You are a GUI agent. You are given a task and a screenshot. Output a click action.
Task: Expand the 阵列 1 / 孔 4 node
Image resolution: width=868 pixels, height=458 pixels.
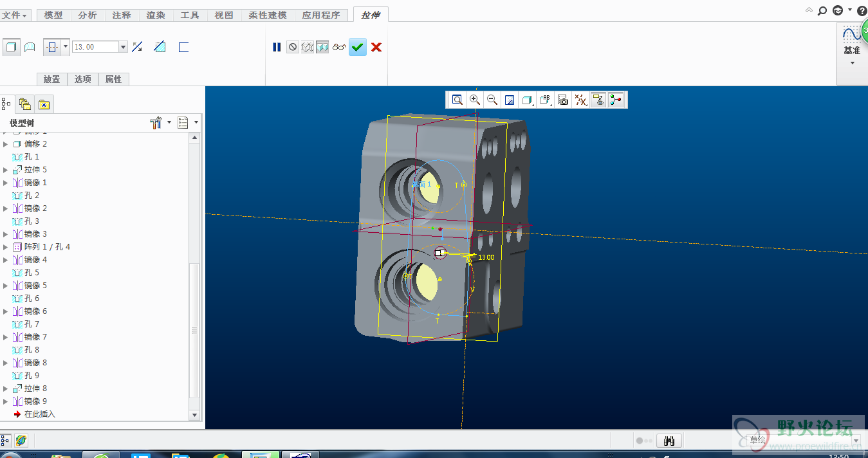pos(6,247)
